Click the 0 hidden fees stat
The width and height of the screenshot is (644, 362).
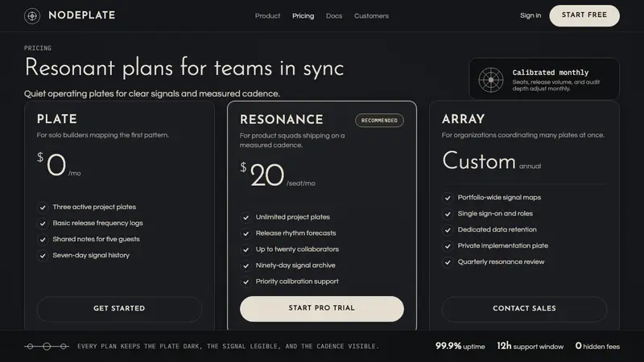point(597,347)
